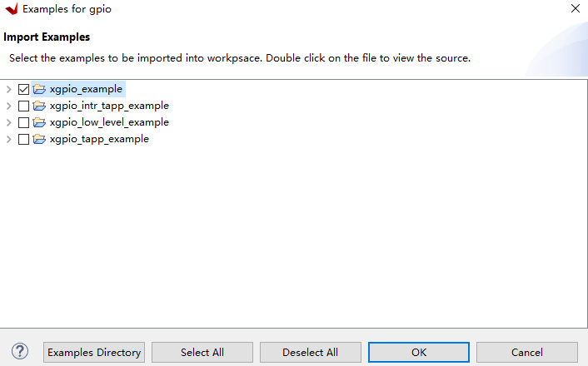Check the xgpio_tapp_example checkbox
Image resolution: width=588 pixels, height=366 pixels.
[x=23, y=139]
